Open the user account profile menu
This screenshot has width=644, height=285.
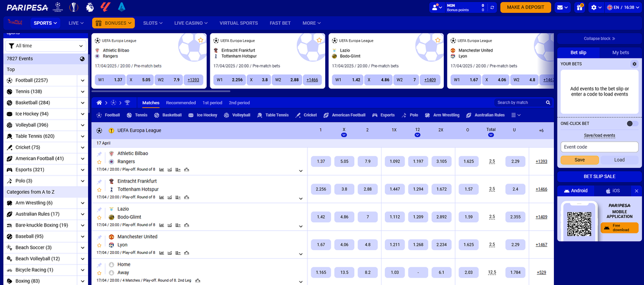point(436,8)
